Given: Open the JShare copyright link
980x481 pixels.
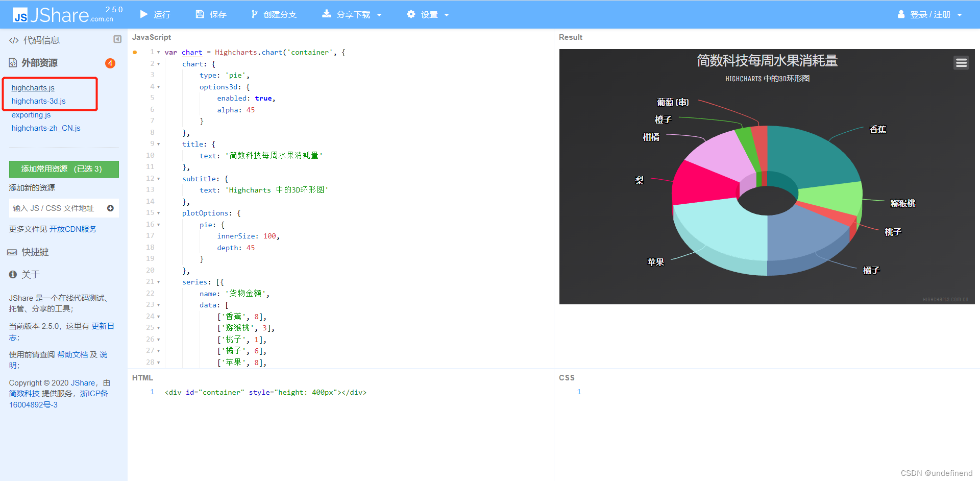Looking at the screenshot, I should [x=83, y=383].
